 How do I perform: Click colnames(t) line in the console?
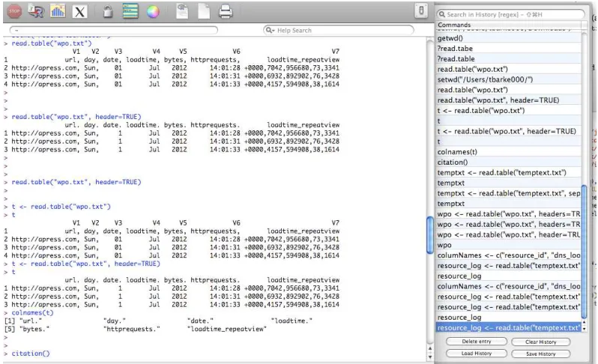click(x=32, y=312)
